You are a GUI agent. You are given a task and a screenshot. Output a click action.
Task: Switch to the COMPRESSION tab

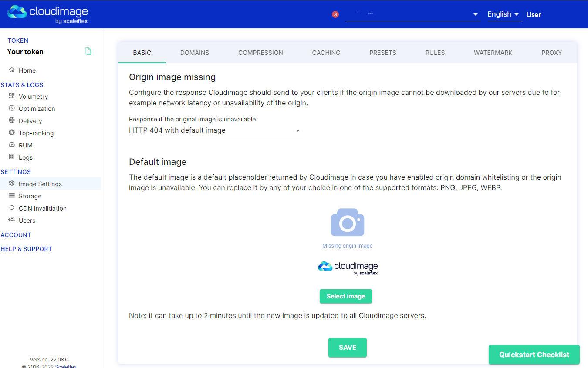tap(260, 53)
